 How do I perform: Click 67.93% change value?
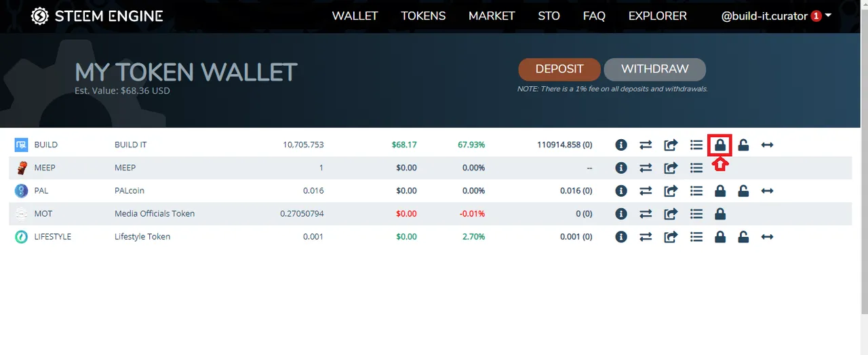coord(471,145)
